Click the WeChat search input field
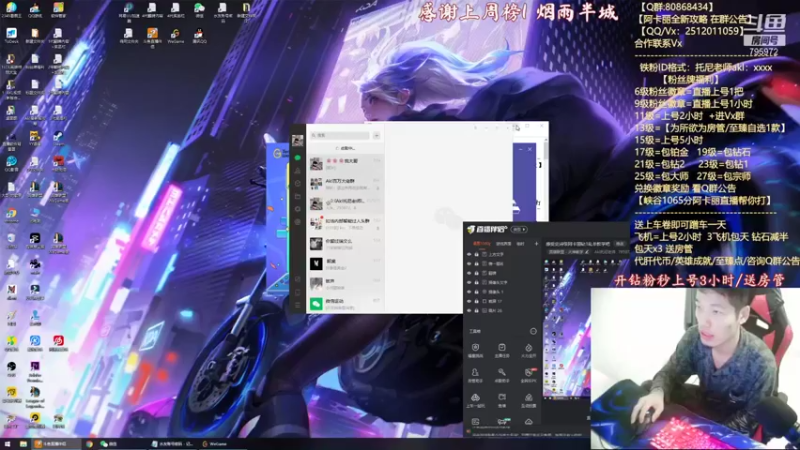The height and width of the screenshot is (450, 800). [x=340, y=135]
